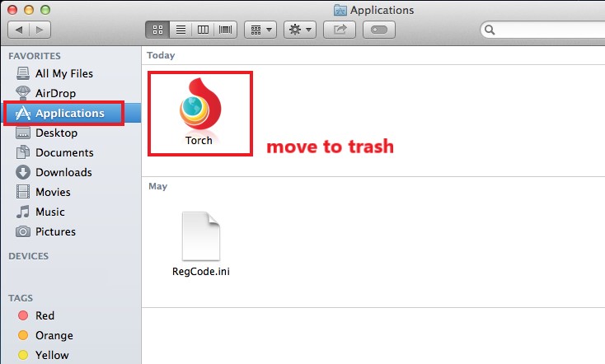Select the RegCode.ini file icon
The width and height of the screenshot is (605, 364).
(x=201, y=236)
